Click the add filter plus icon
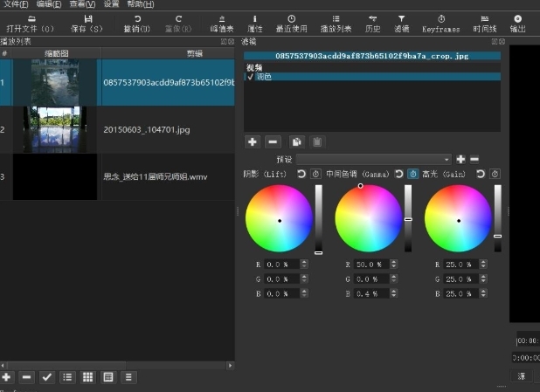The width and height of the screenshot is (540, 392). click(x=253, y=141)
